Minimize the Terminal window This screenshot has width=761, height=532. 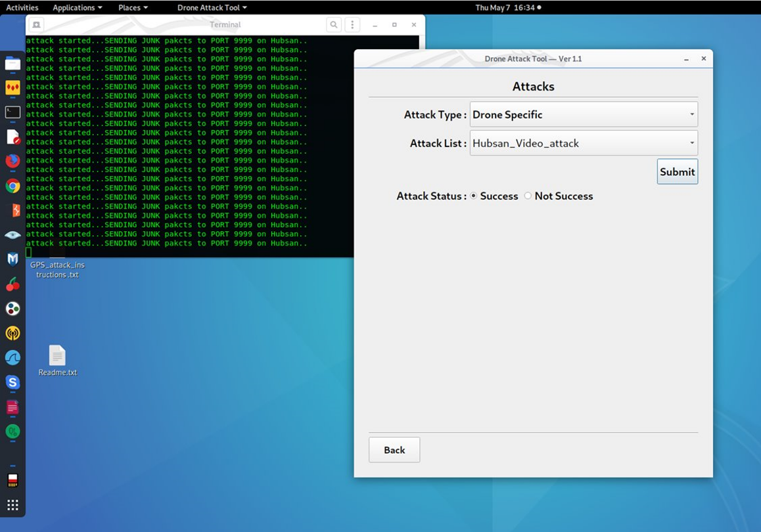pos(375,25)
